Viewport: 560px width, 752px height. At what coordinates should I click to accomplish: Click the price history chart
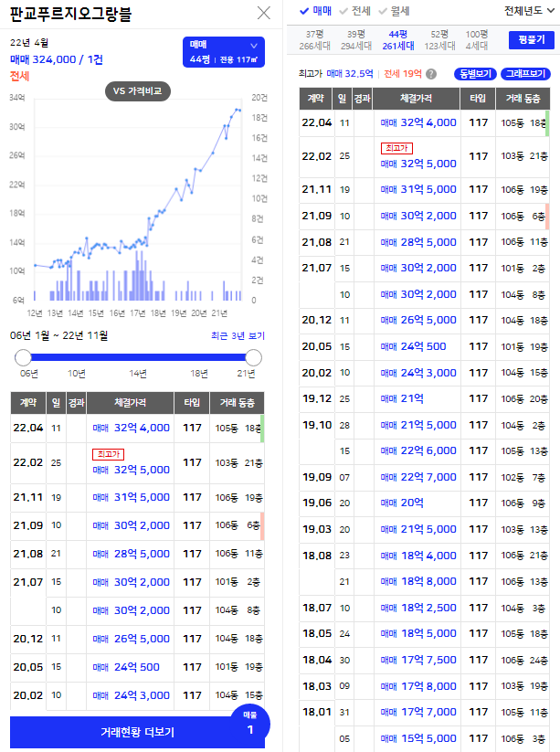tap(138, 199)
